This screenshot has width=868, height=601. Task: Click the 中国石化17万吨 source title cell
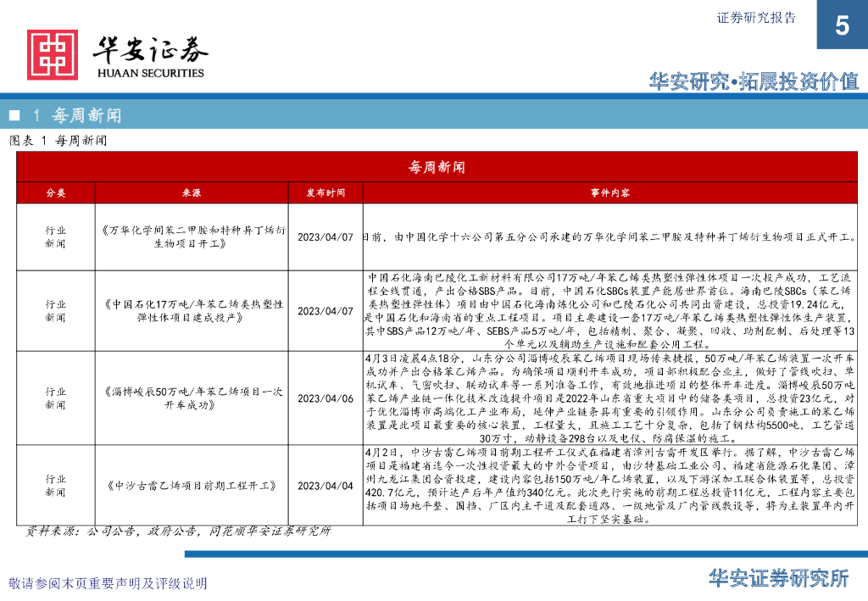pos(192,311)
